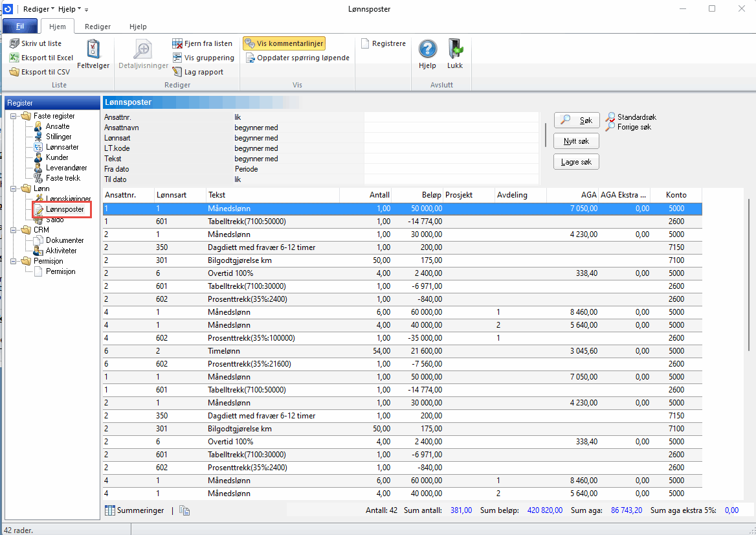Switch to the Rediger ribbon tab
Viewport: 756px width, 535px height.
tap(97, 27)
